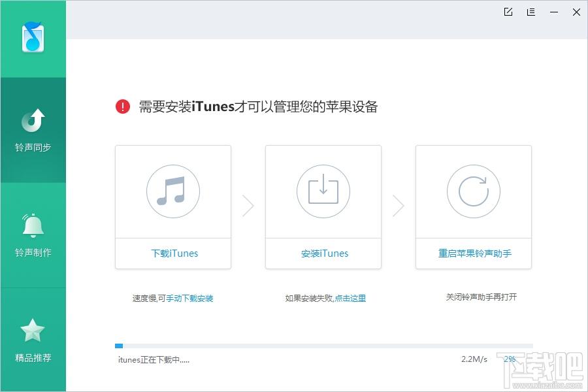Click the 需要安装iTunes heading text

point(258,107)
